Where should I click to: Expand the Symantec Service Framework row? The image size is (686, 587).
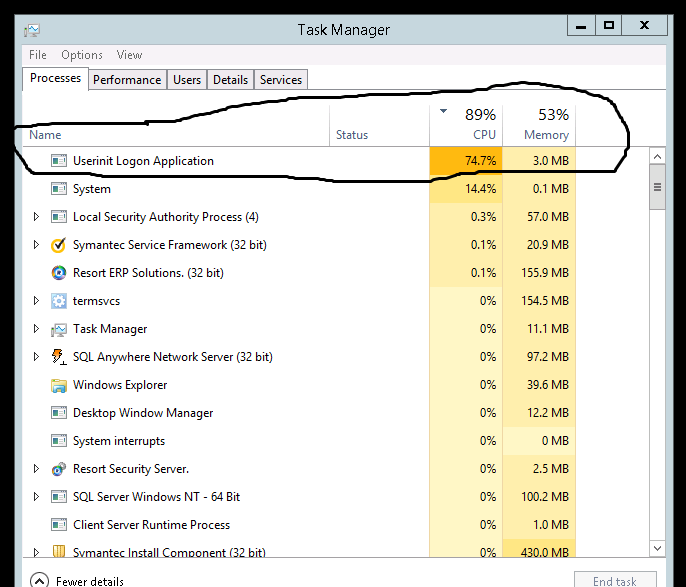point(36,245)
